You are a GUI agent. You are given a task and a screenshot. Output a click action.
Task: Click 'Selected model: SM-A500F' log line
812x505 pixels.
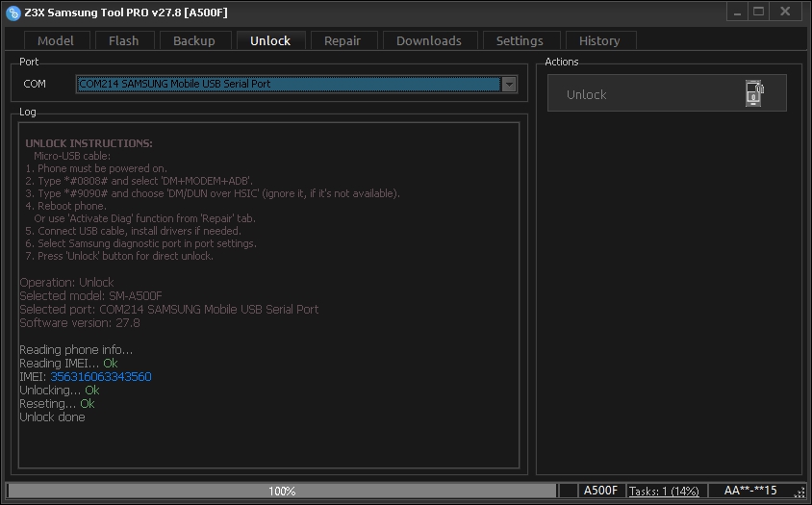click(x=90, y=295)
